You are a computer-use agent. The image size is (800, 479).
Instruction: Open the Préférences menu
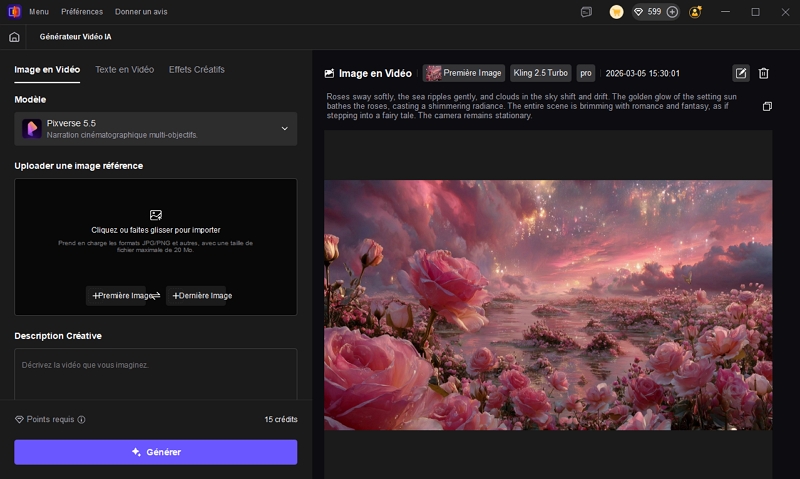(81, 12)
